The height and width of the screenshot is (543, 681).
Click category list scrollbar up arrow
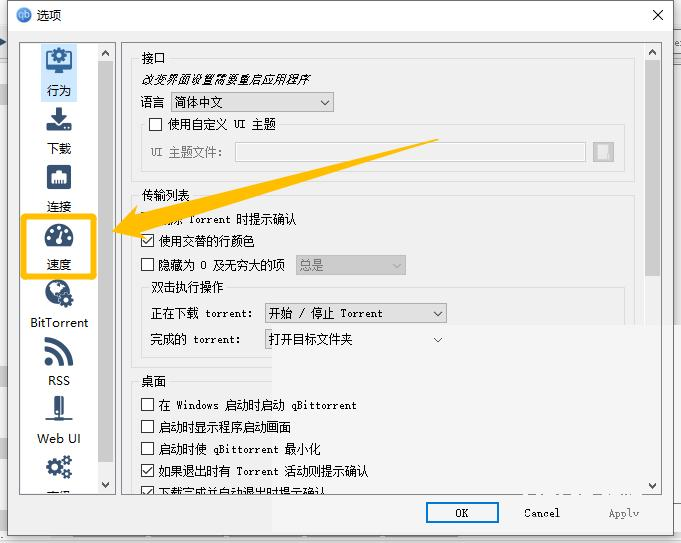point(106,53)
